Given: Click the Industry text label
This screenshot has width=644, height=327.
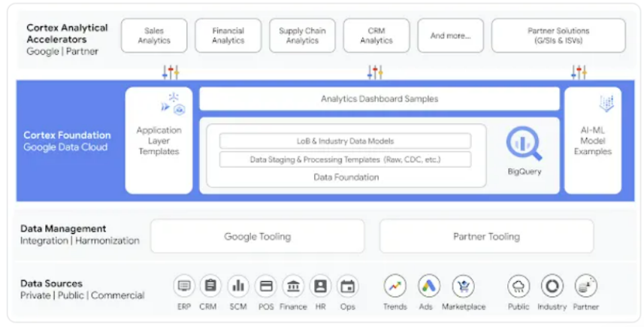Looking at the screenshot, I should (x=552, y=307).
